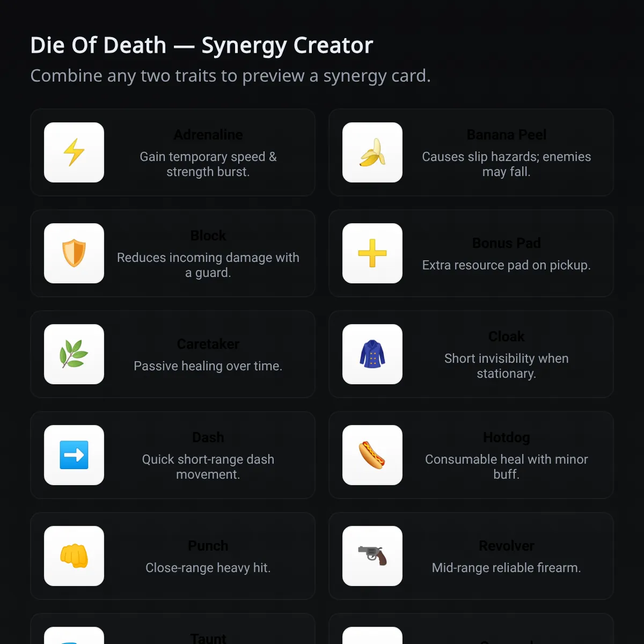Select the Banana Peel icon
The height and width of the screenshot is (644, 644).
[x=372, y=152]
